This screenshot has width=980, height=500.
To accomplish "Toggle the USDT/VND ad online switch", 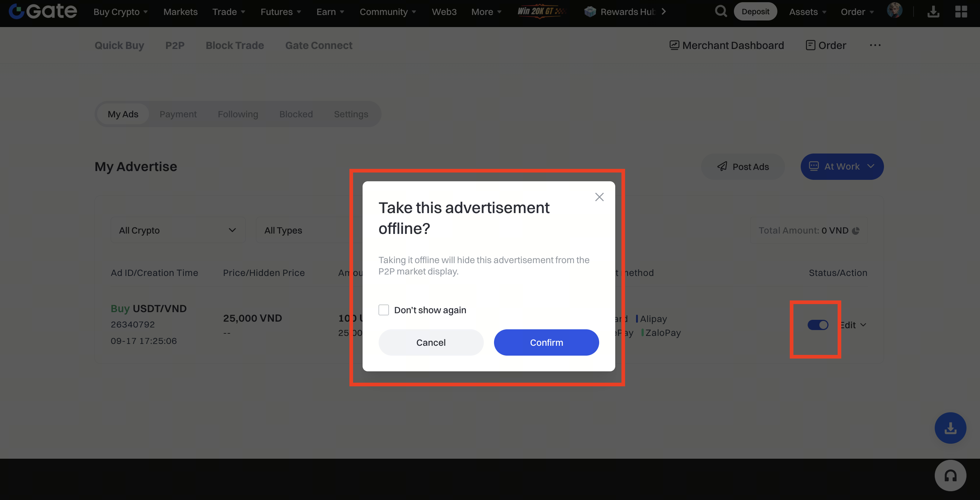I will (x=818, y=325).
